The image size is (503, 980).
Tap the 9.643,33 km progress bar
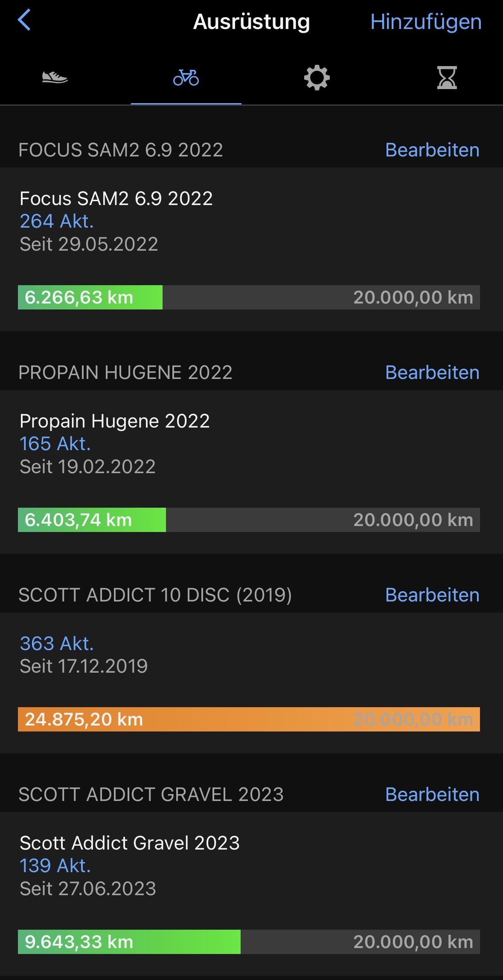point(249,942)
